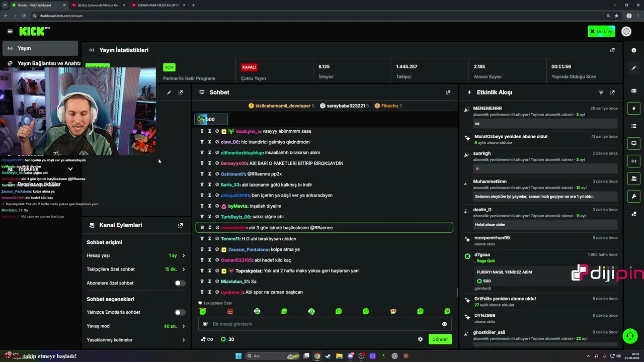Viewport: 644px width, 362px height.
Task: Open the green headset support widget
Action: (629, 335)
